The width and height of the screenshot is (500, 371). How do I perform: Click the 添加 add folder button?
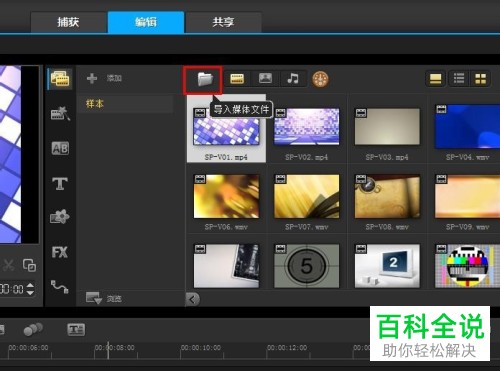click(x=104, y=78)
